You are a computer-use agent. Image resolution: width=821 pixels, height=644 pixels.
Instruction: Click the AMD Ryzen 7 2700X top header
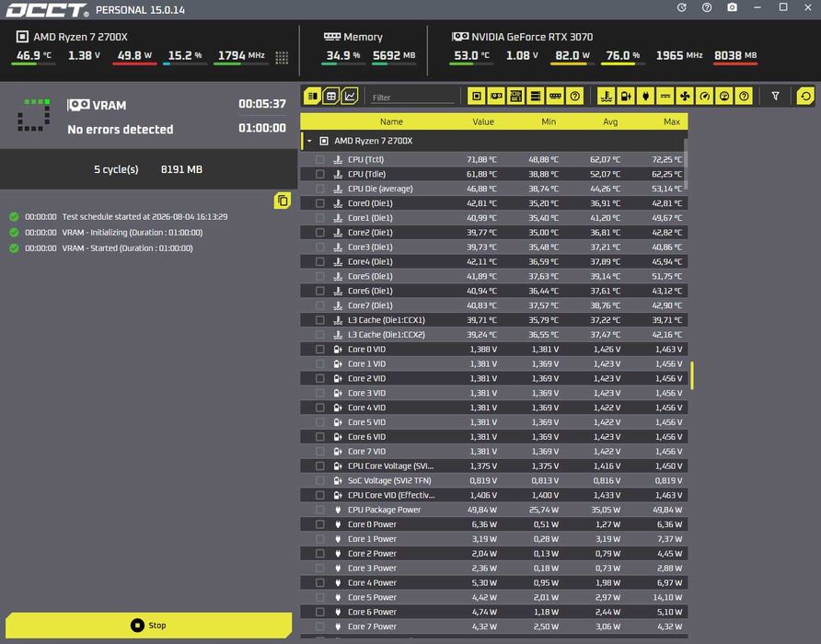pyautogui.click(x=73, y=37)
